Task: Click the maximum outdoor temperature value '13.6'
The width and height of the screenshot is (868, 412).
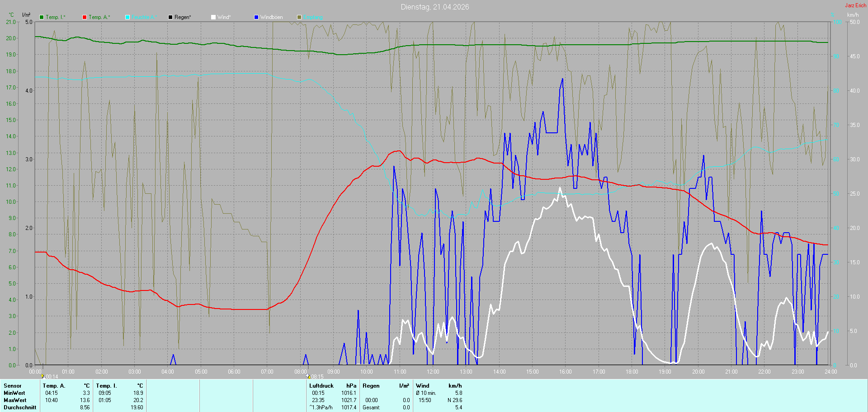Action: 85,400
